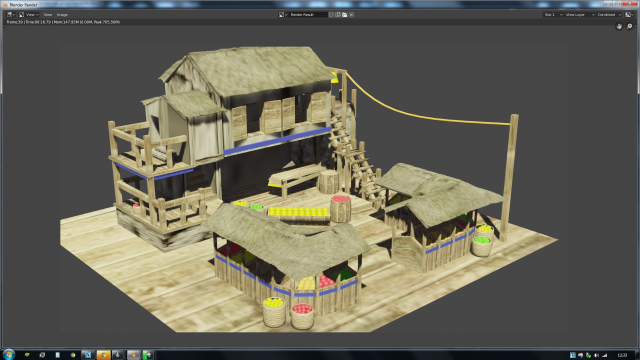Unlink the Render Result image with X

click(x=351, y=15)
